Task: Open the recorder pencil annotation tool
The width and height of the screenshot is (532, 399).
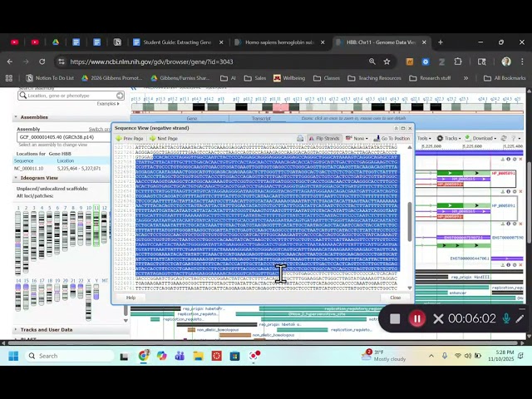Action: pyautogui.click(x=520, y=318)
